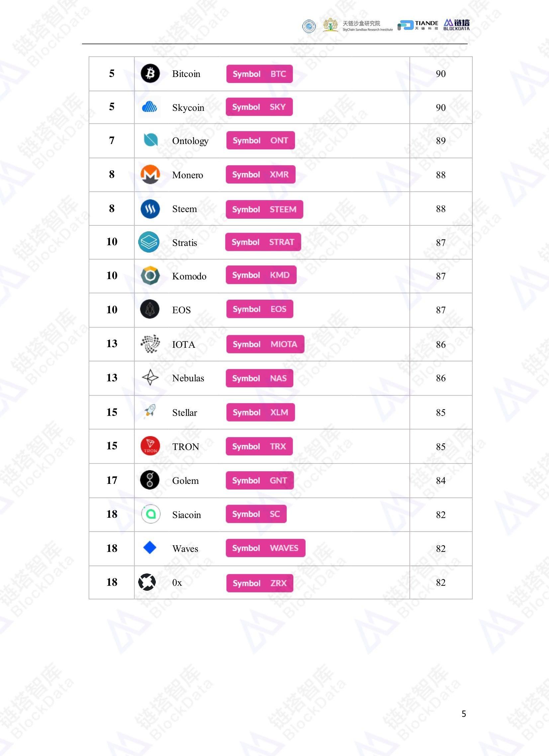This screenshot has height=756, width=549.
Task: Click the page number 5 footer
Action: 464,714
